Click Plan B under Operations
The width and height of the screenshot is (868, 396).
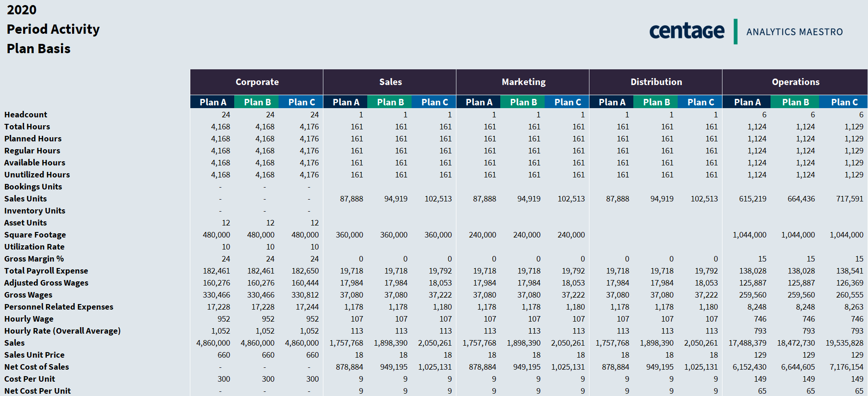pyautogui.click(x=795, y=102)
